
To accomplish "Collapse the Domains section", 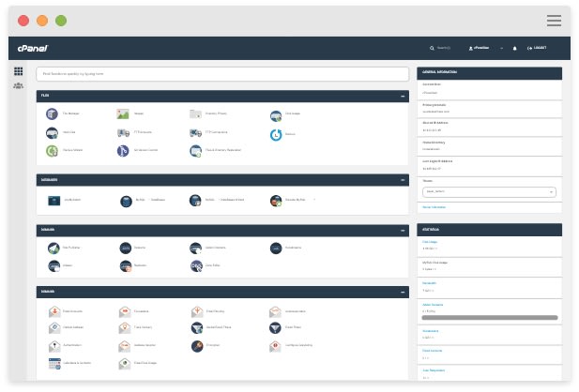I will click(x=403, y=231).
